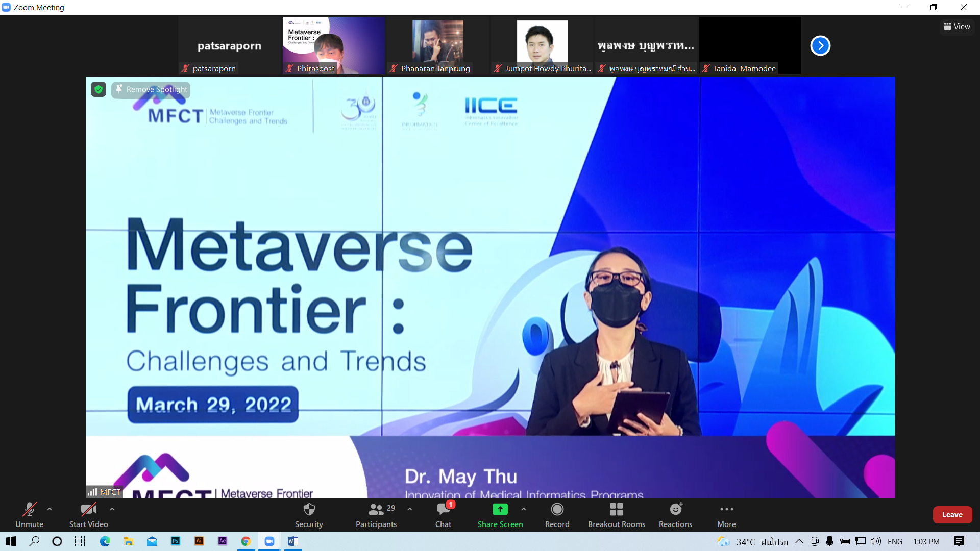The image size is (980, 551).
Task: Start Video from the toolbar
Action: [x=88, y=515]
